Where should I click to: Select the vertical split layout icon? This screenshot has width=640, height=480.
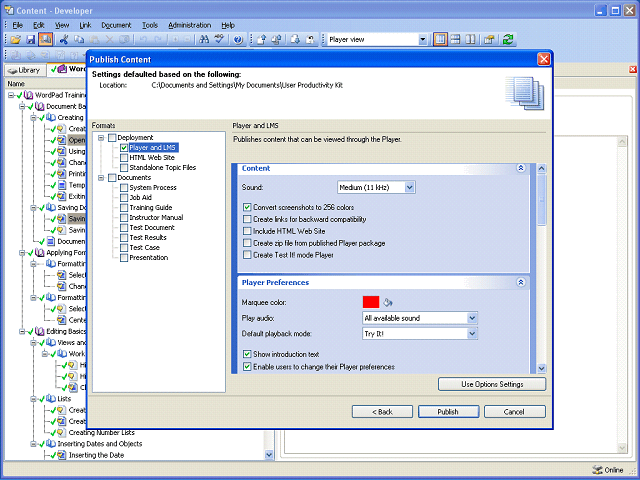coord(470,40)
